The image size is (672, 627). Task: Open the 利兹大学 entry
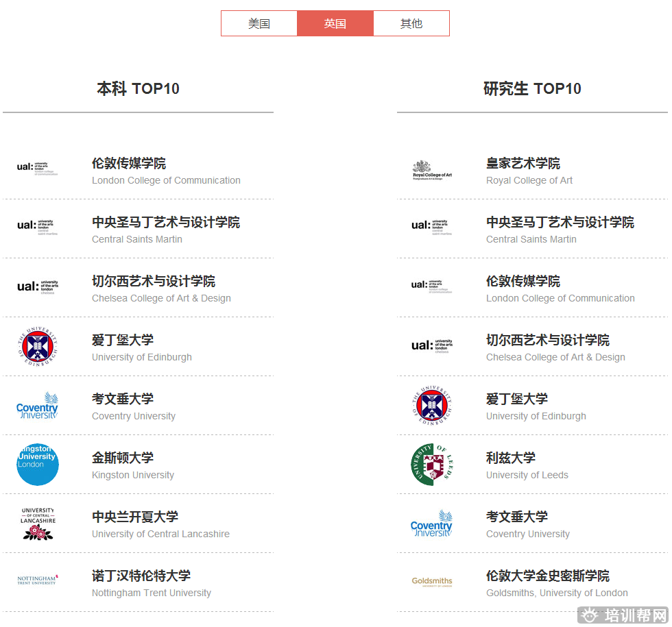(511, 458)
